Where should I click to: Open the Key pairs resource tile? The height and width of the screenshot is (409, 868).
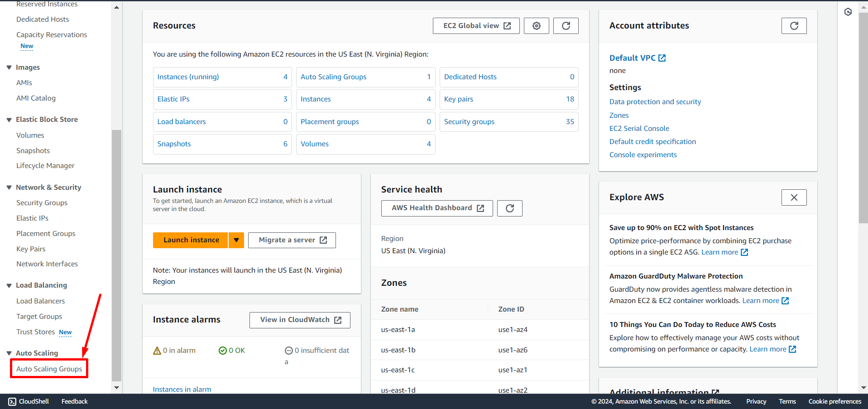[508, 99]
